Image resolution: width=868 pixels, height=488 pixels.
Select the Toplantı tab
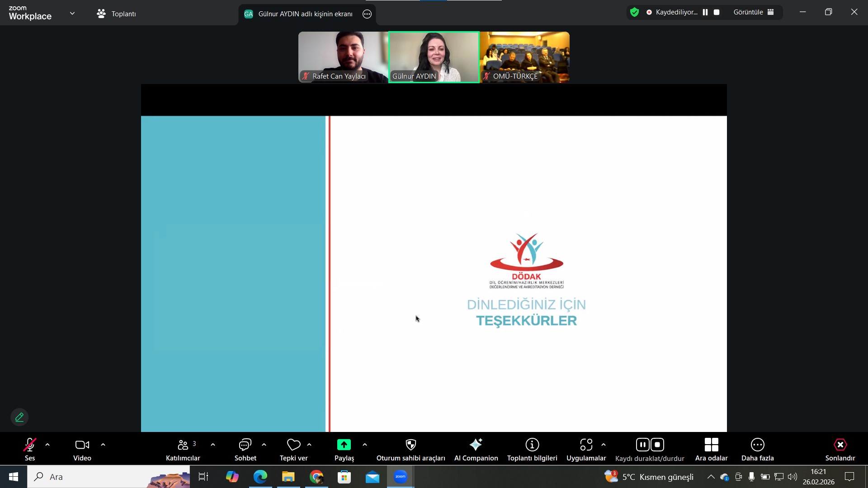click(x=117, y=14)
